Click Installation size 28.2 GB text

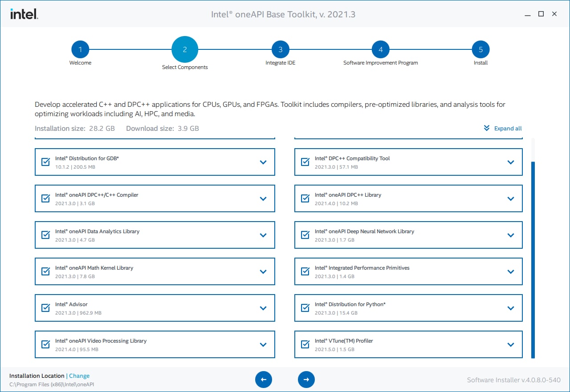coord(75,129)
